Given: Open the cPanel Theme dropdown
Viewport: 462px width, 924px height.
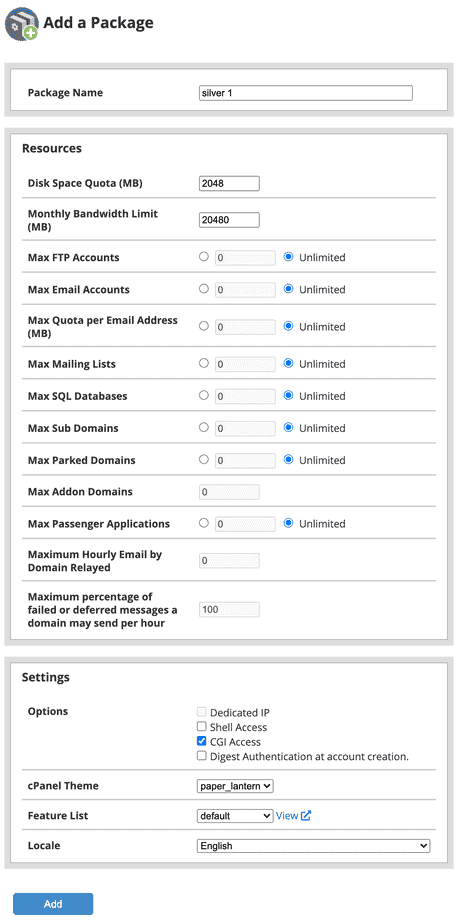Looking at the screenshot, I should click(235, 786).
